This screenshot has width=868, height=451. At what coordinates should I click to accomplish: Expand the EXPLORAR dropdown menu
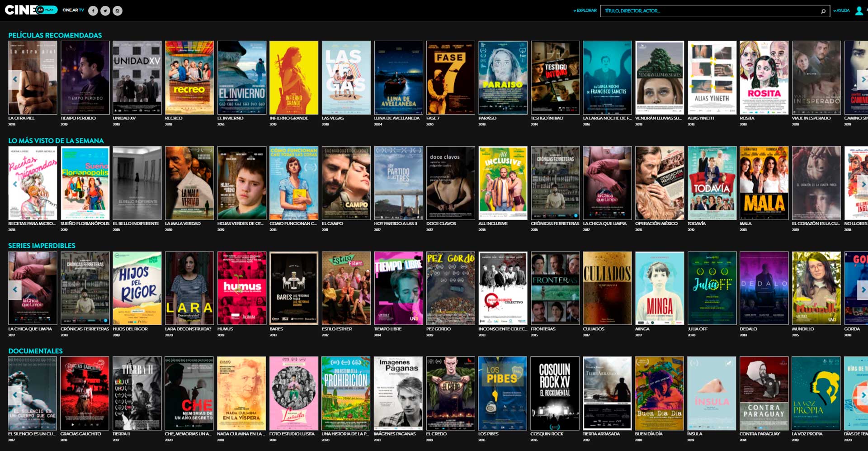coord(586,9)
